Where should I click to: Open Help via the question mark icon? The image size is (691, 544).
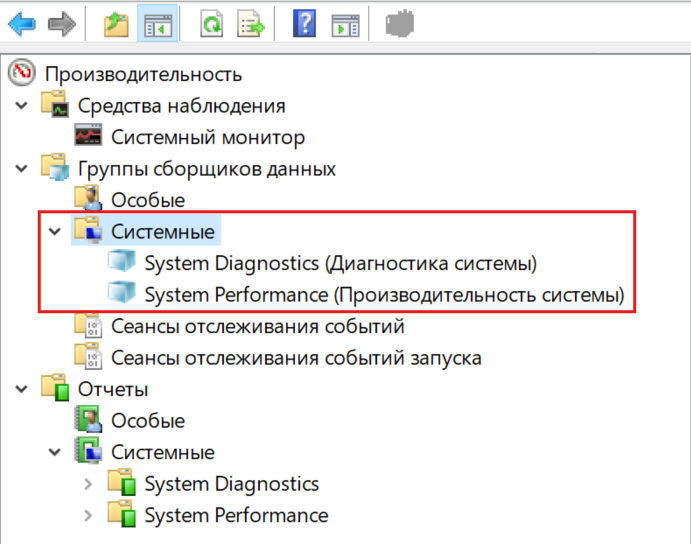pyautogui.click(x=304, y=24)
